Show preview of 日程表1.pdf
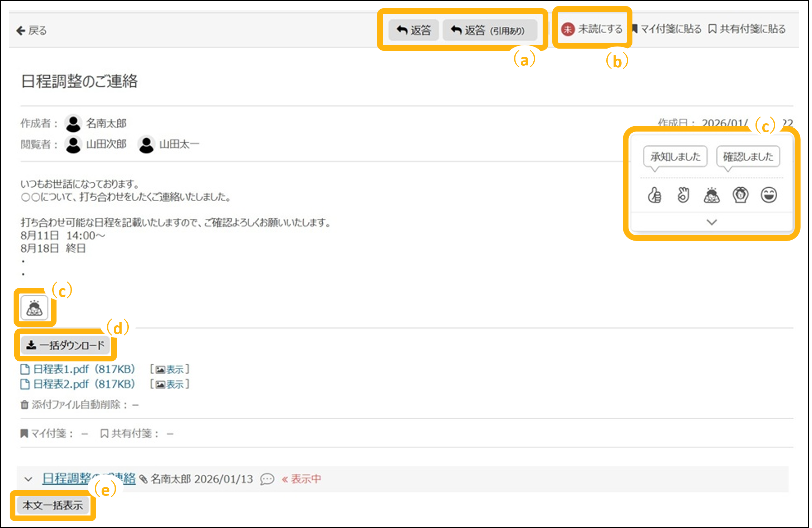This screenshot has height=528, width=812. point(170,369)
